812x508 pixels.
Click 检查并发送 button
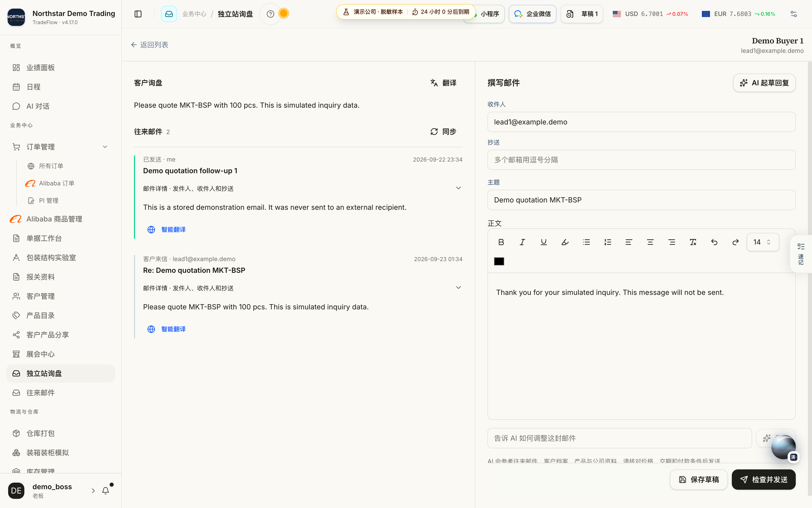tap(763, 480)
